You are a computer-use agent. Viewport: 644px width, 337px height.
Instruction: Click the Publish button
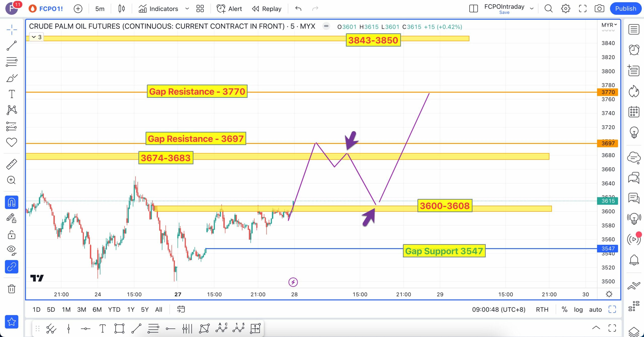[625, 9]
